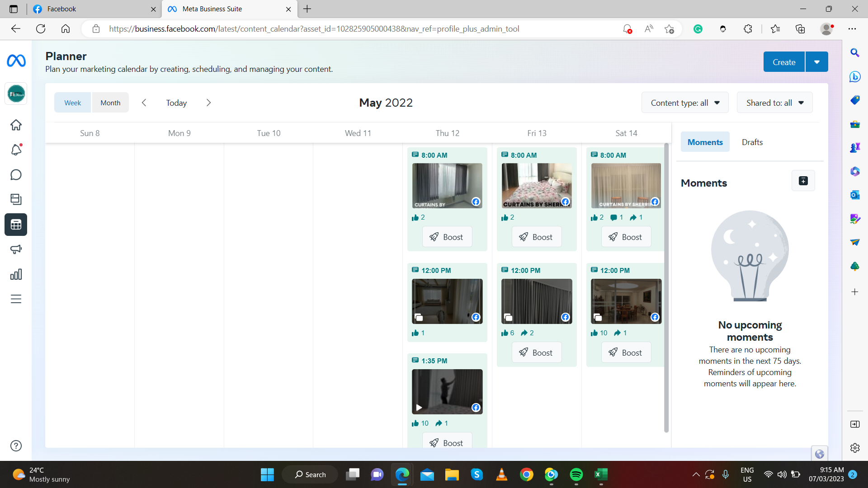Open File Explorer from taskbar
Viewport: 868px width, 488px height.
(452, 474)
